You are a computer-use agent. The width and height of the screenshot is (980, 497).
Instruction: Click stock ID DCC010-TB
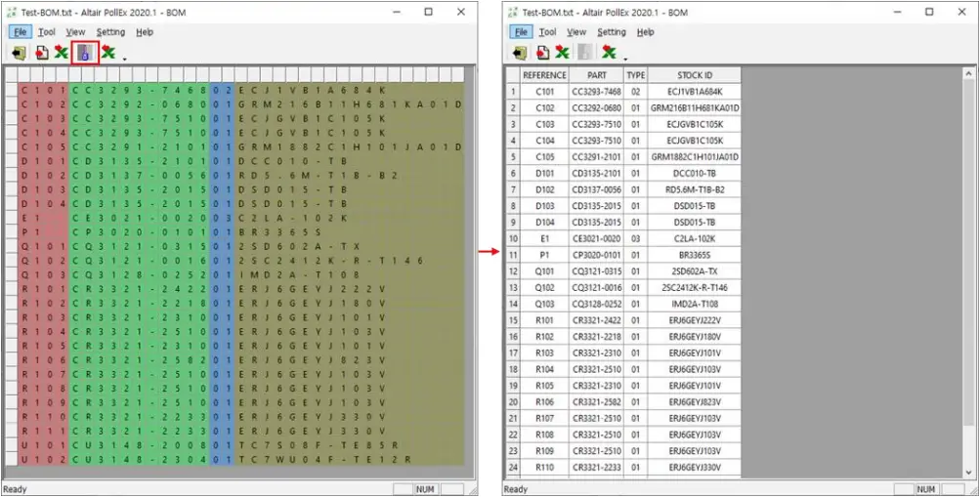695,173
